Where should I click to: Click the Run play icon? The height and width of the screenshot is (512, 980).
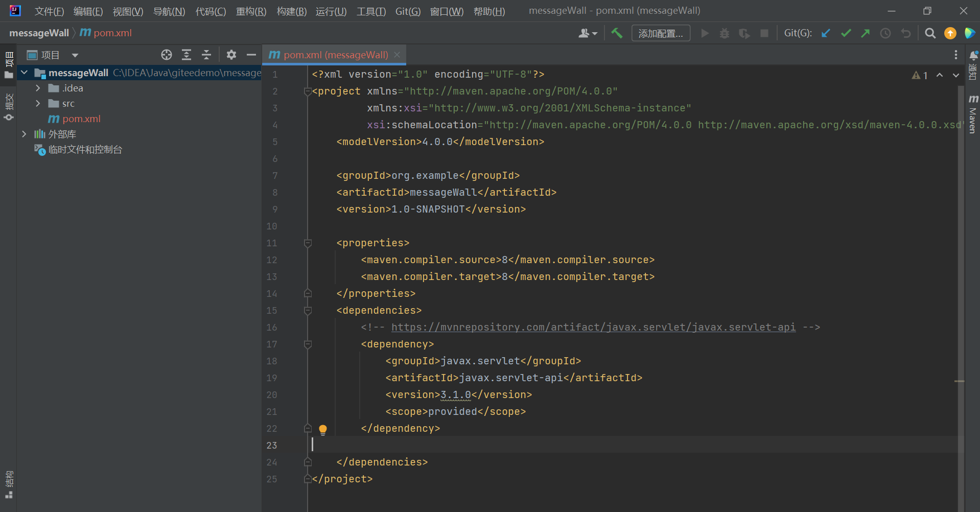[705, 33]
